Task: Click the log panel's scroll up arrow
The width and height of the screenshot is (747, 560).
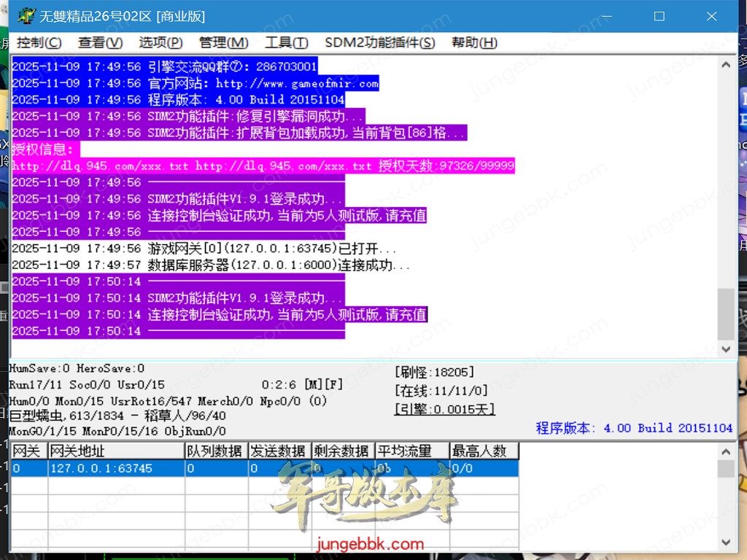Action: [726, 65]
